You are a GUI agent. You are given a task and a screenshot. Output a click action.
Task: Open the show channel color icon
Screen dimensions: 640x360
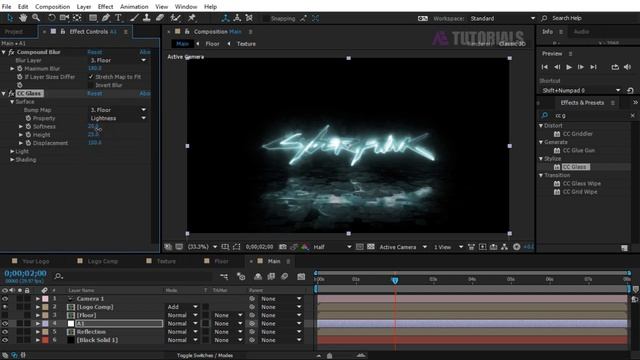[x=305, y=247]
